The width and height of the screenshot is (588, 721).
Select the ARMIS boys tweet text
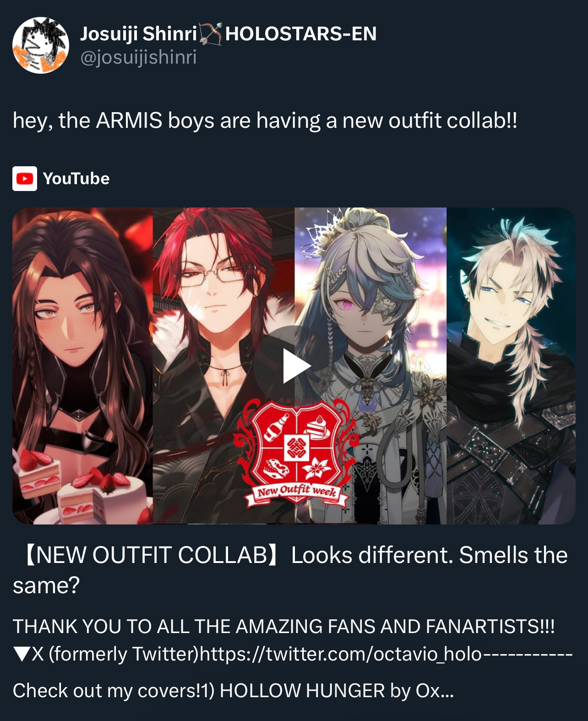point(265,121)
